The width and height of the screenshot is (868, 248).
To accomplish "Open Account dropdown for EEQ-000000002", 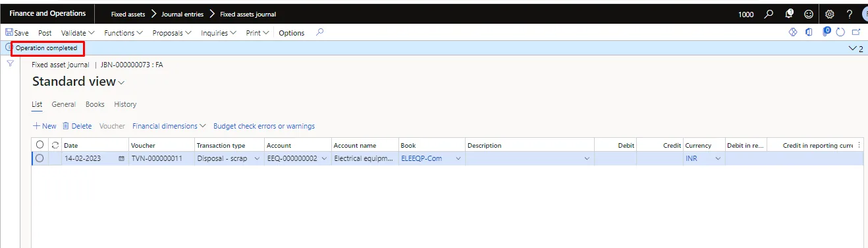I will tap(323, 158).
